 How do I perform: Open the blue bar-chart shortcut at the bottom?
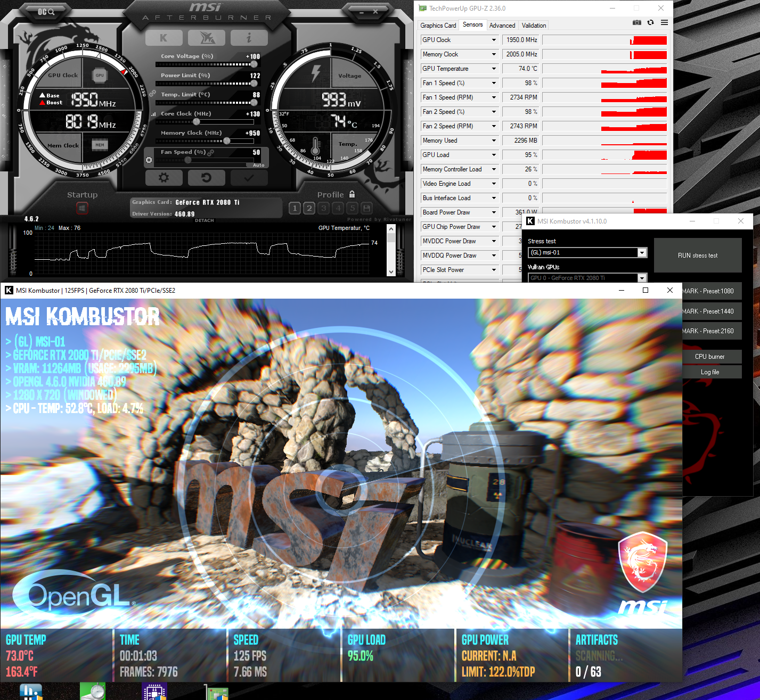point(31,692)
